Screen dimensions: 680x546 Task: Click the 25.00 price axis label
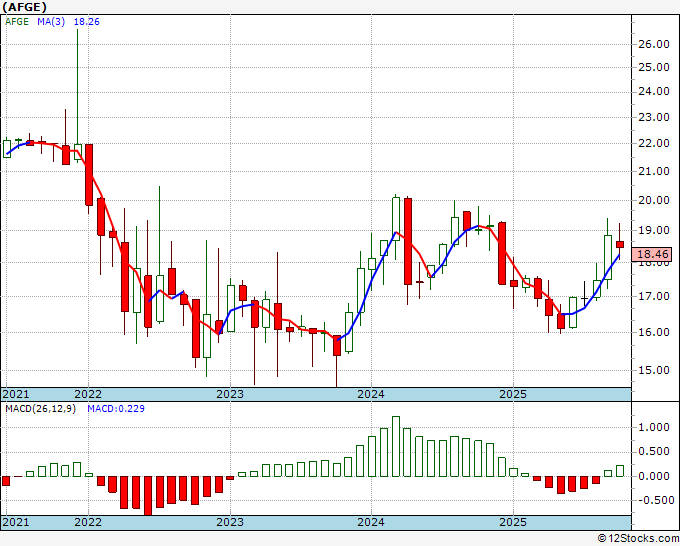click(x=654, y=68)
